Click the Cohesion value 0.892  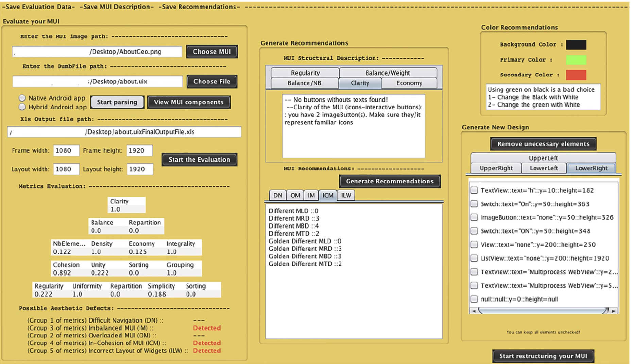(x=62, y=273)
